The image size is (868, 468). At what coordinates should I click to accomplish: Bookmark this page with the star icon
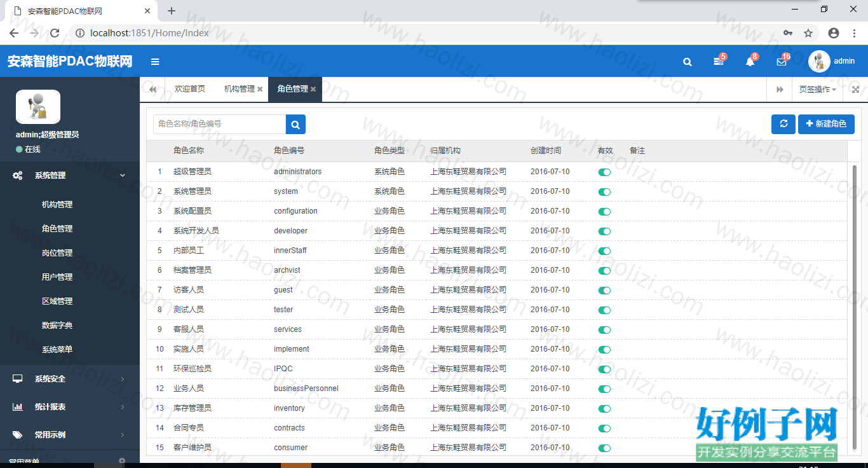(808, 33)
